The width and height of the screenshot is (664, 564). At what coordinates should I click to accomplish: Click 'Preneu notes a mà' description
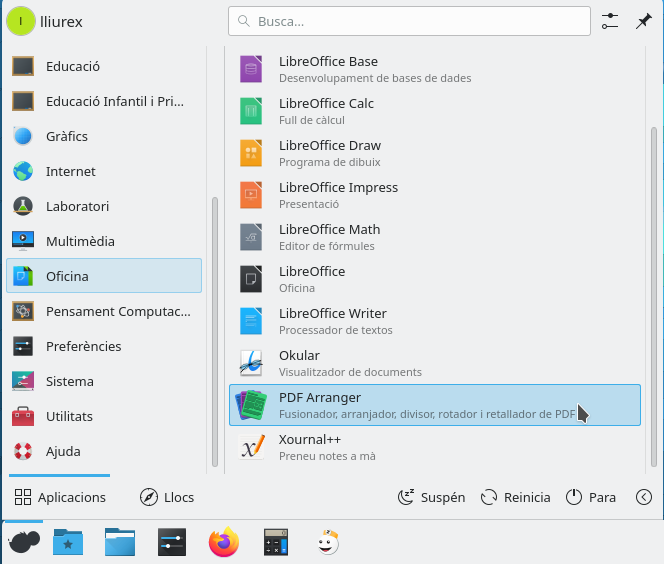[x=327, y=456]
